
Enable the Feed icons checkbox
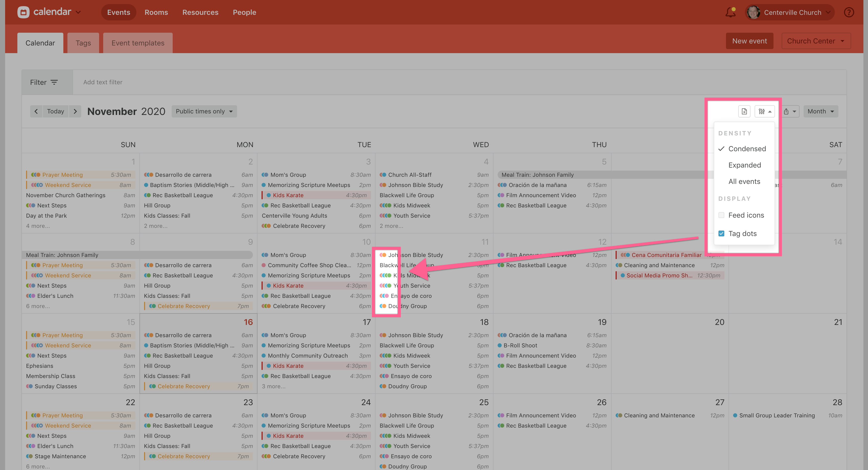tap(721, 215)
